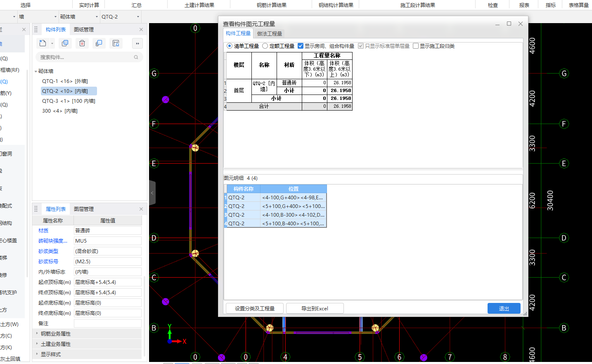
Task: Enable 显示施工段归类 checkbox
Action: (416, 46)
